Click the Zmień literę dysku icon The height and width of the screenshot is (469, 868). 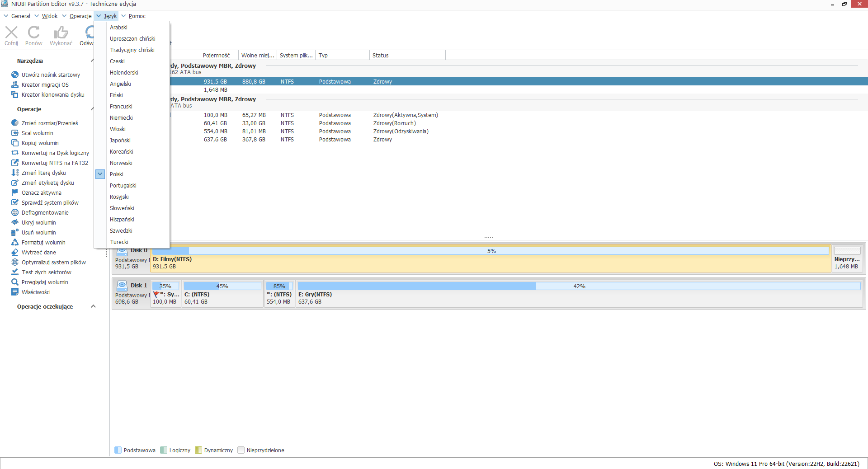[x=15, y=173]
